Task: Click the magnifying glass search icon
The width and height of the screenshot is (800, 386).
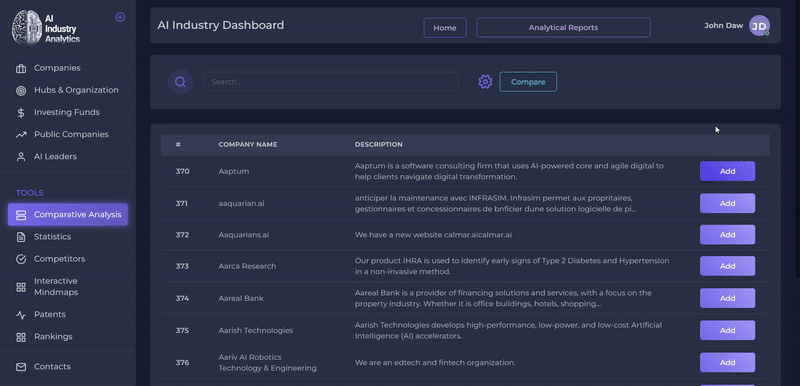Action: 180,82
